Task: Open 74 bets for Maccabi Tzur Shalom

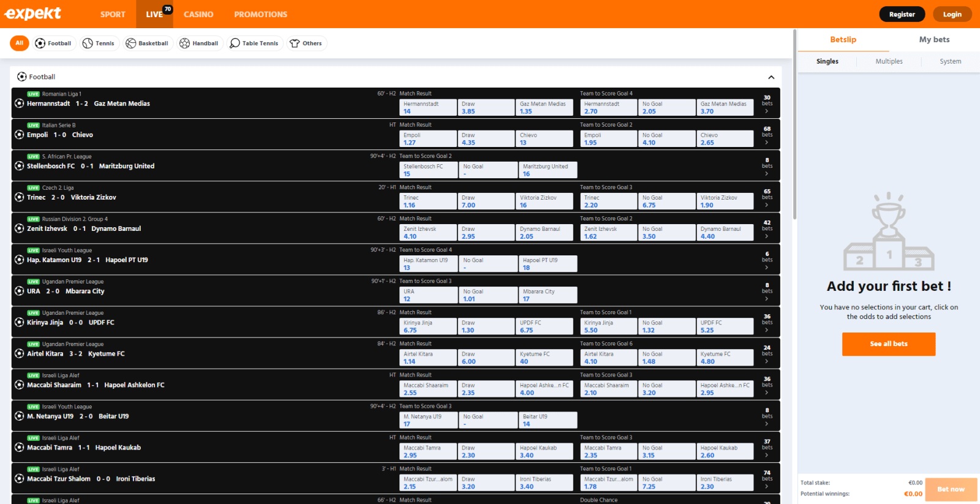Action: [767, 479]
